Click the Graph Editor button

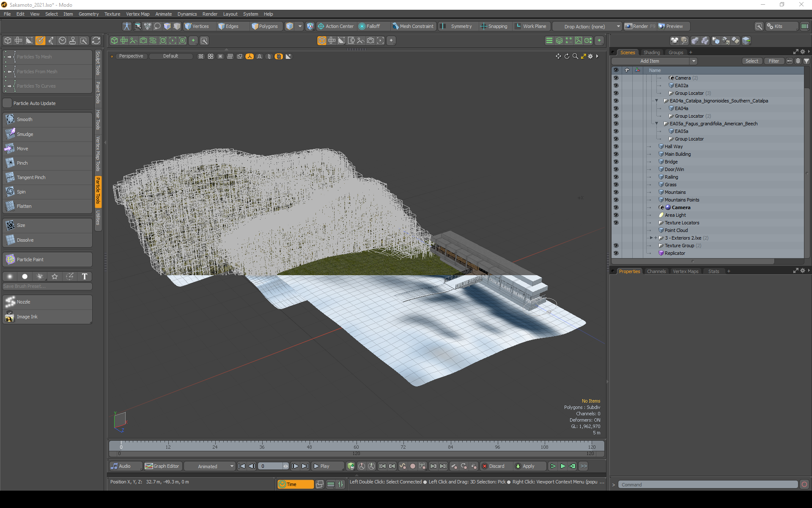pos(162,466)
